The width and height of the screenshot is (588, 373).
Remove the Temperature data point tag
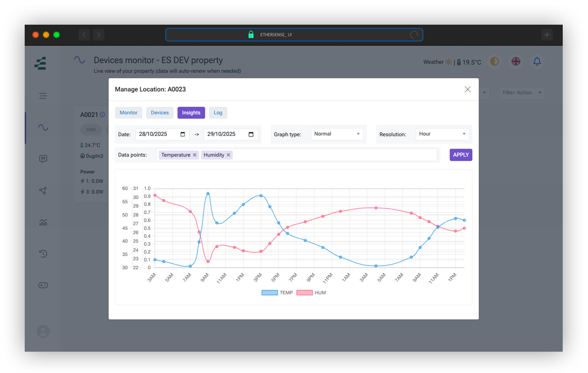click(x=195, y=155)
